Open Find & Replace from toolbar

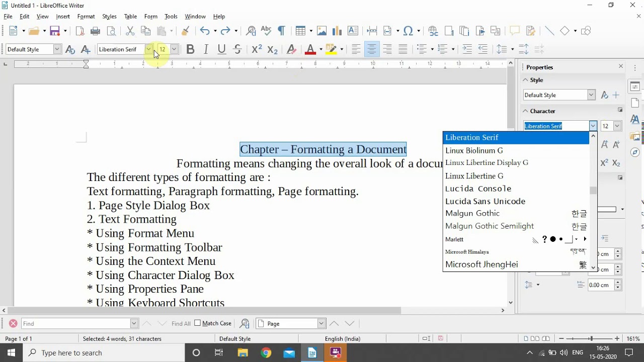pyautogui.click(x=251, y=31)
